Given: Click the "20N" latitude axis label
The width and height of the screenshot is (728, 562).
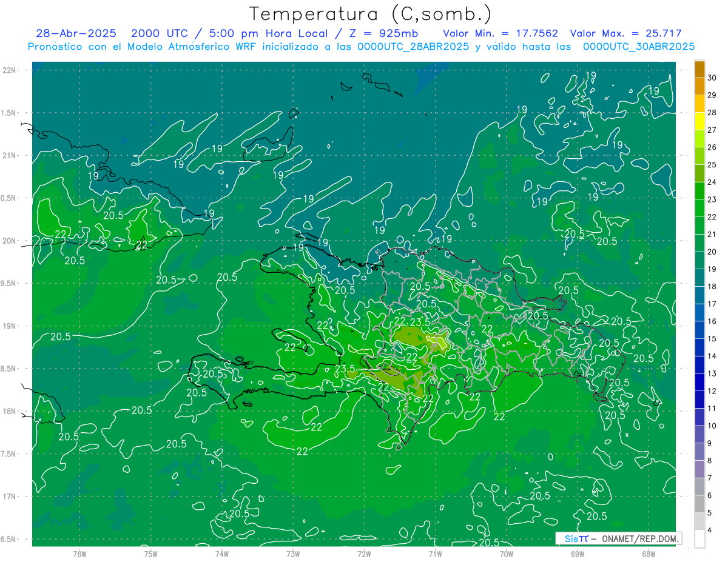Looking at the screenshot, I should (10, 241).
